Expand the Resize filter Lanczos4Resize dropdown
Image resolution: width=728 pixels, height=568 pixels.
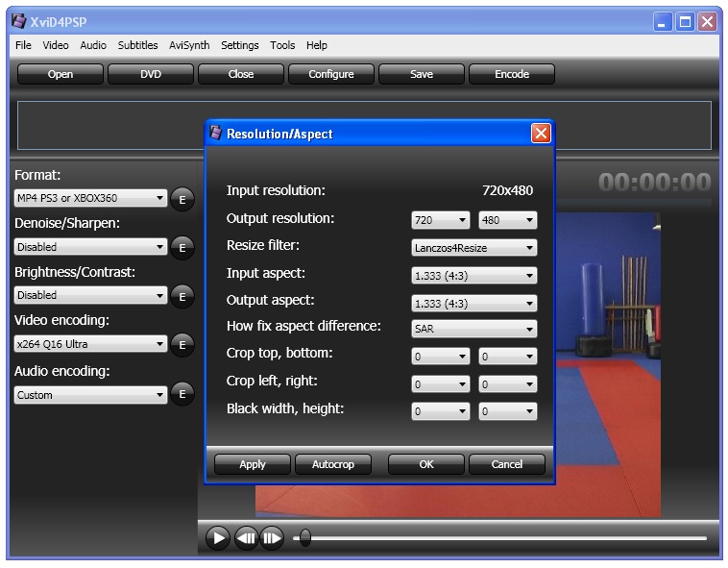coord(474,248)
